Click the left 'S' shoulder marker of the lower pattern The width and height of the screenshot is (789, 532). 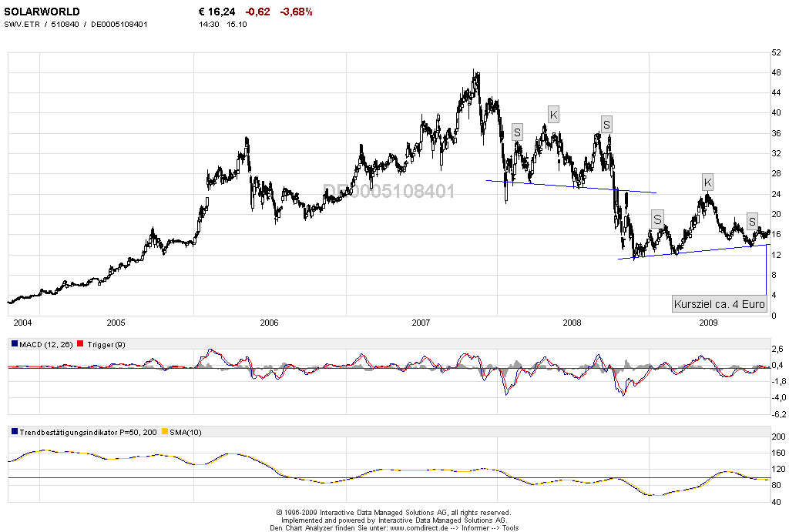657,219
